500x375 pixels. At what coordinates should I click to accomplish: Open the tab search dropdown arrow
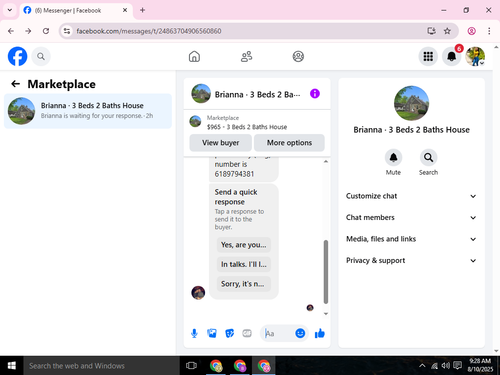tap(10, 10)
